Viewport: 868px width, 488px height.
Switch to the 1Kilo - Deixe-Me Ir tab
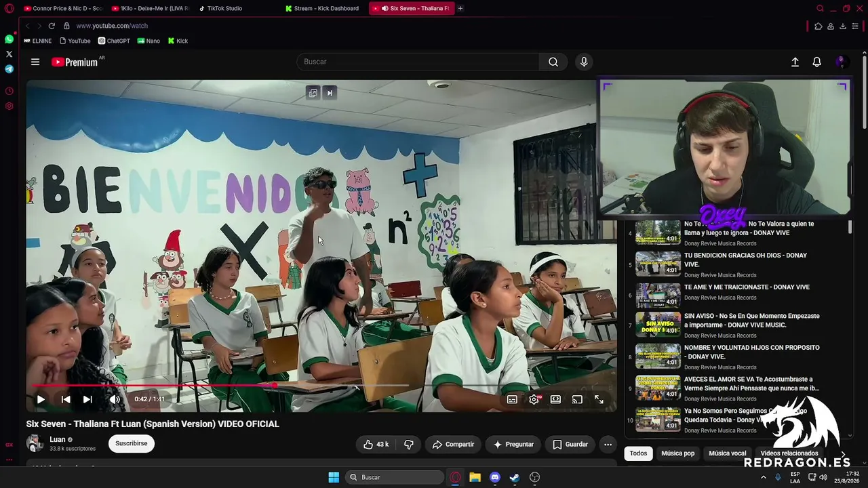click(x=149, y=8)
